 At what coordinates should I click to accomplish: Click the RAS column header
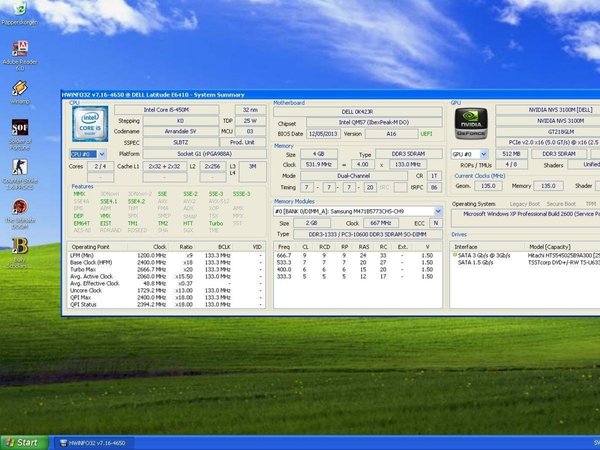click(364, 247)
